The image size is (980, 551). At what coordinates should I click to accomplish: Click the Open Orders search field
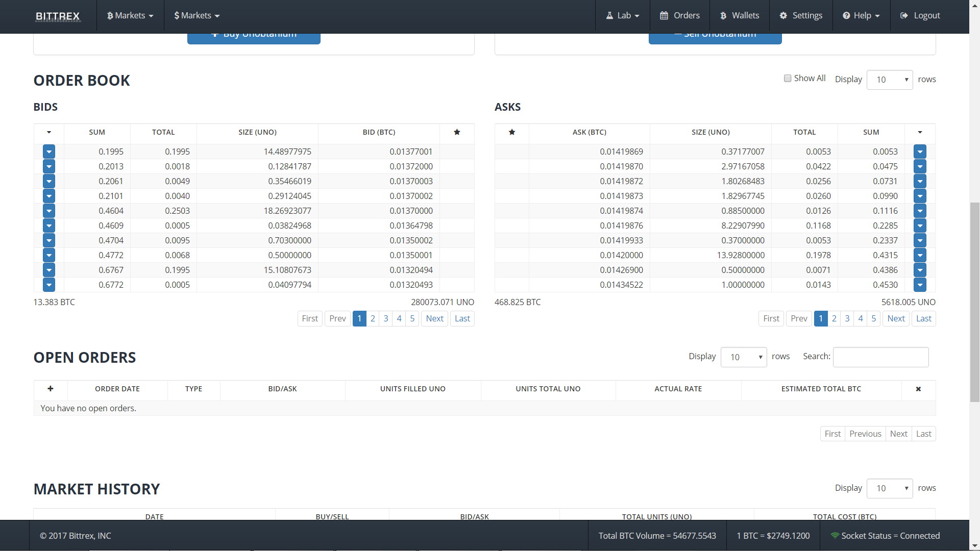click(880, 357)
